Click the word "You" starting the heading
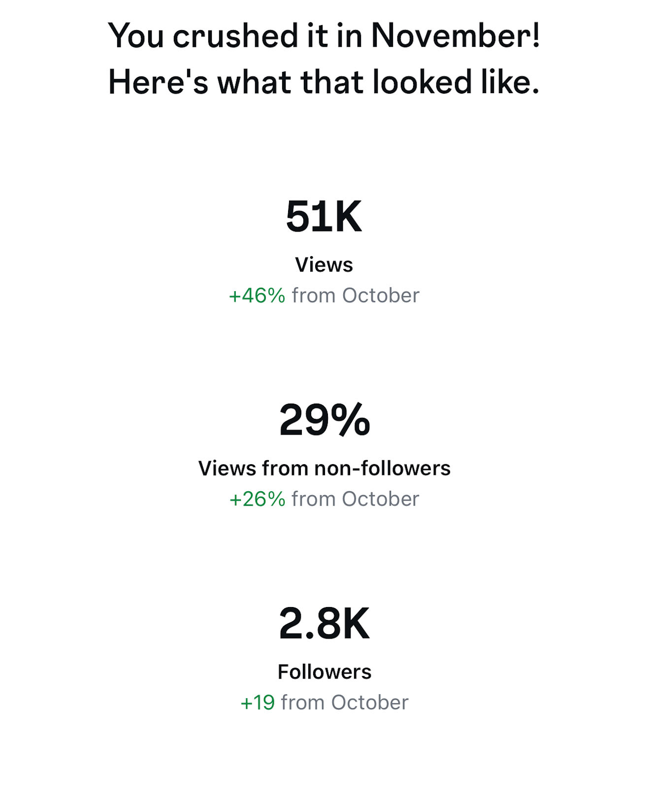The image size is (649, 812). (135, 35)
